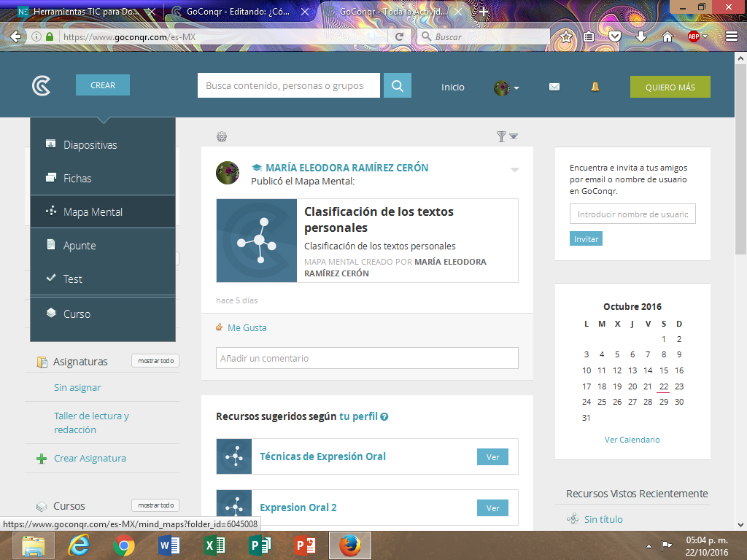Select Diapositivas from the Crear menu
Screen dimensions: 747x560
pos(103,145)
